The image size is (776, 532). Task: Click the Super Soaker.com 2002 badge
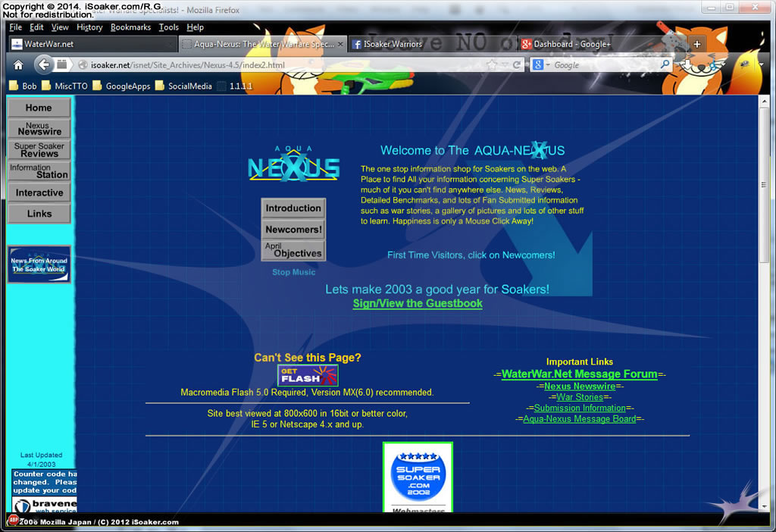coord(418,477)
